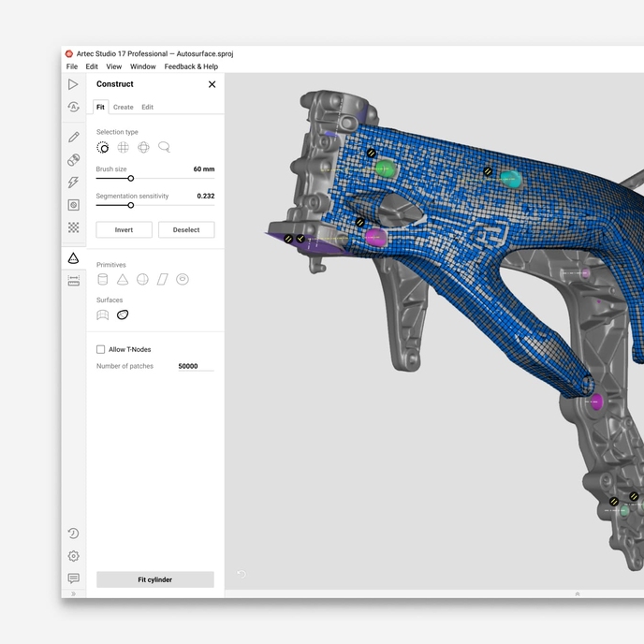Select the sphere primitive

point(142,279)
